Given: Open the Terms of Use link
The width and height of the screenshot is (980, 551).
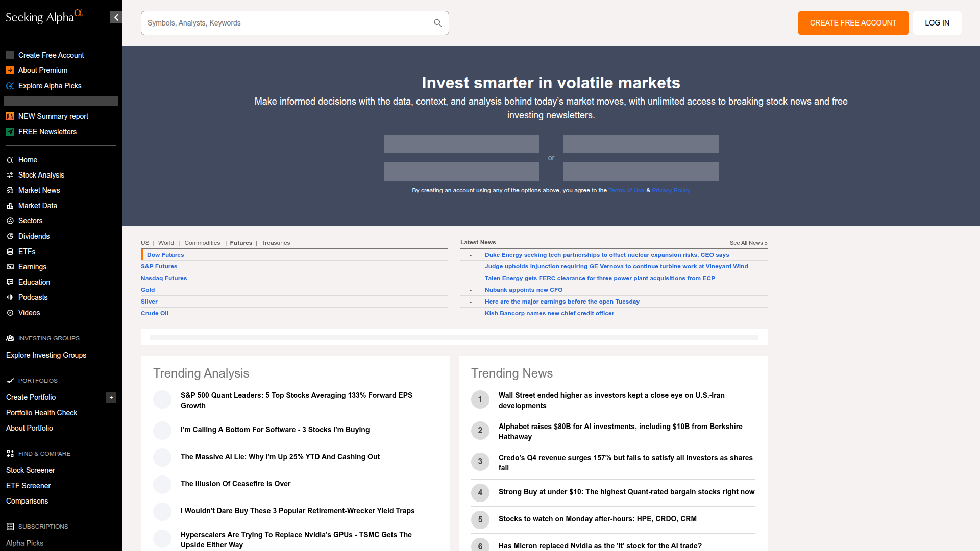Looking at the screenshot, I should coord(626,190).
